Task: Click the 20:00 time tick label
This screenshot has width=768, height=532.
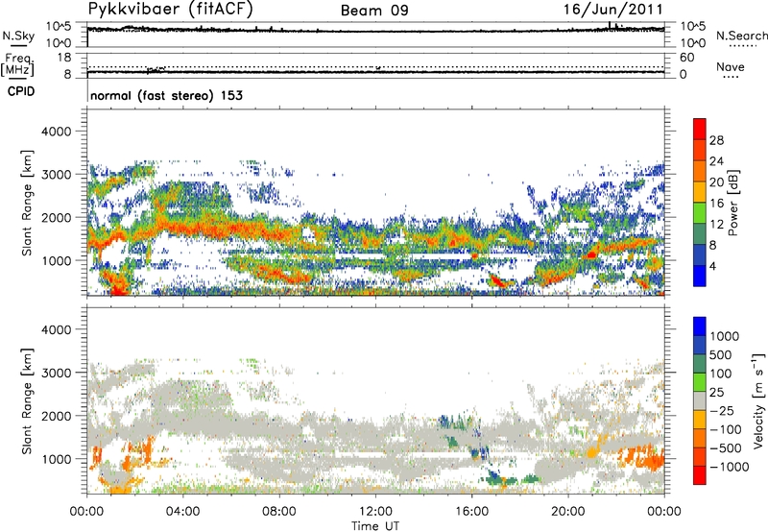Action: [x=568, y=512]
